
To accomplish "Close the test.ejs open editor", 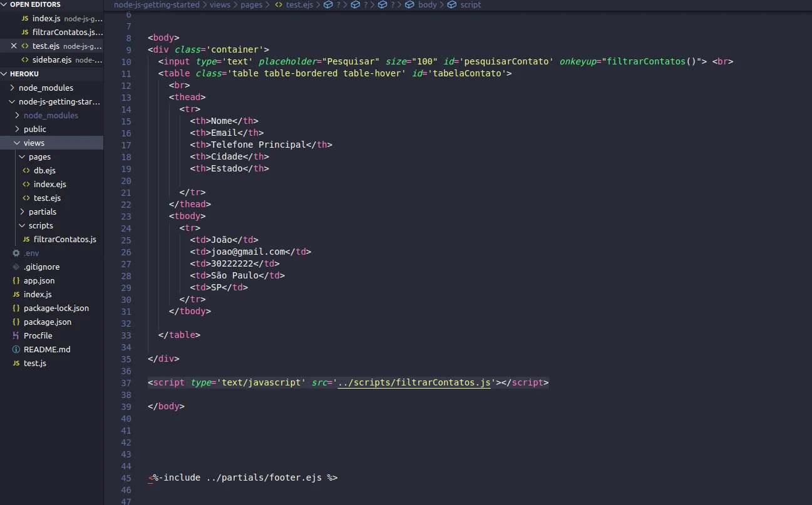I will 14,46.
